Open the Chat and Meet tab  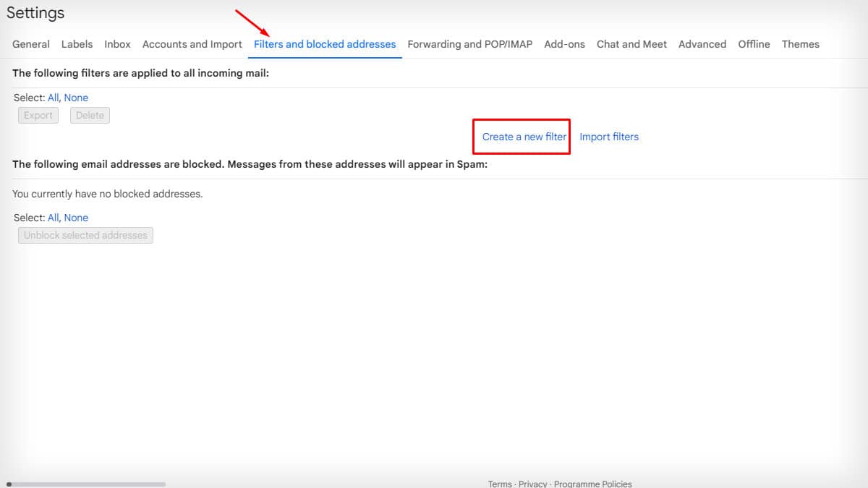(631, 44)
